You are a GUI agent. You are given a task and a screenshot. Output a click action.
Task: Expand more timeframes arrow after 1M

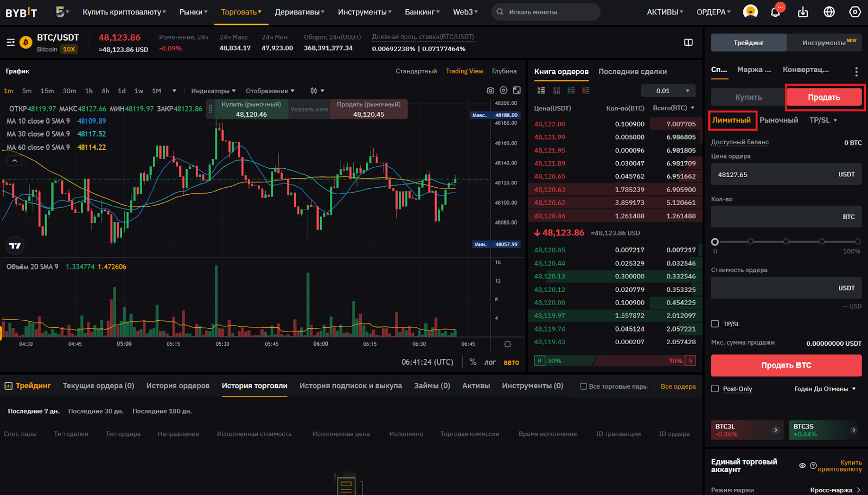click(174, 91)
